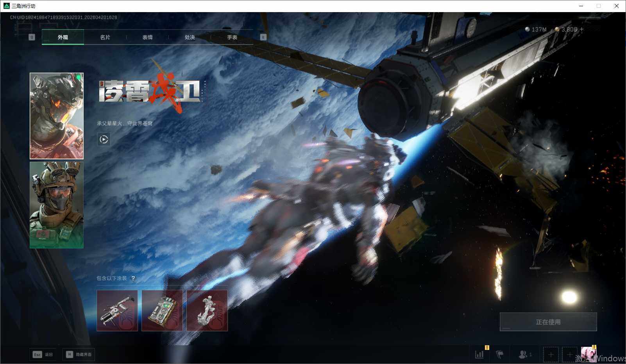Open the 手表 tab
This screenshot has height=364, width=626.
tap(232, 37)
